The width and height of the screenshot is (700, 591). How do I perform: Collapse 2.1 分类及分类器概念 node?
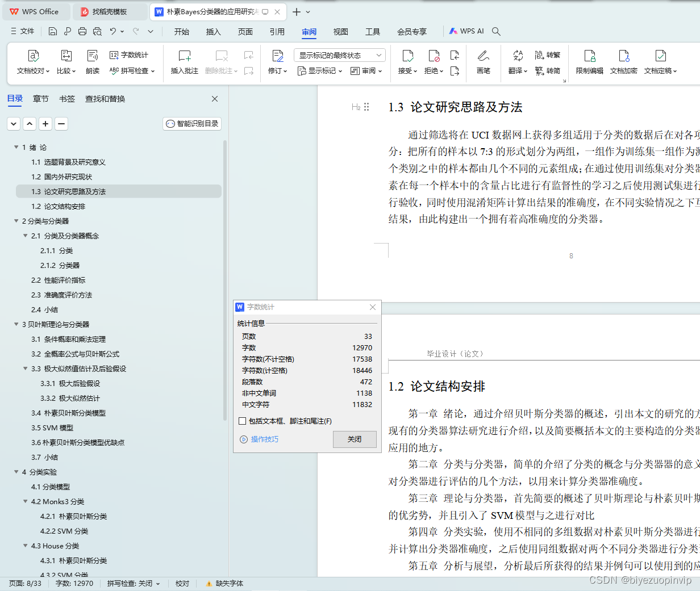pyautogui.click(x=25, y=236)
